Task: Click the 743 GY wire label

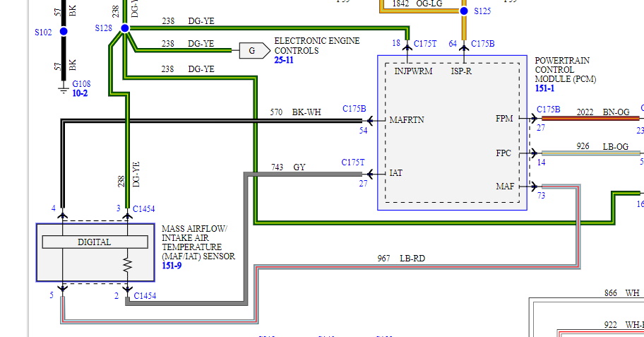Action: pos(289,167)
